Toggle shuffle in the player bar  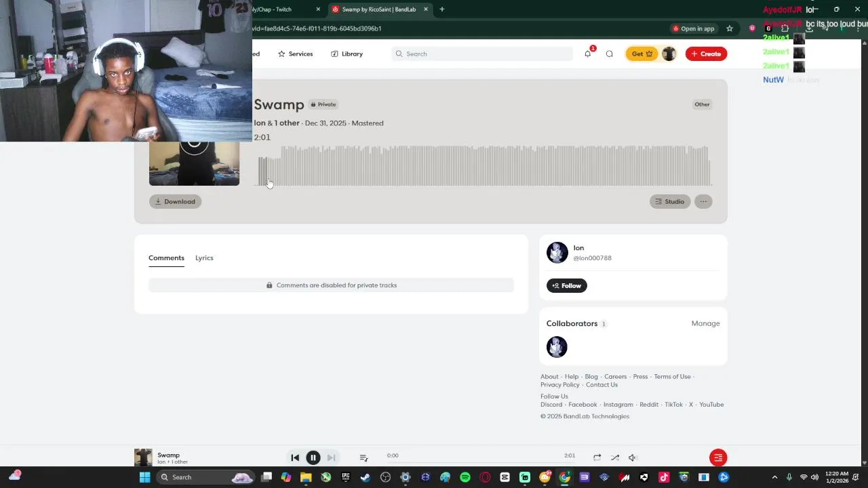point(614,457)
